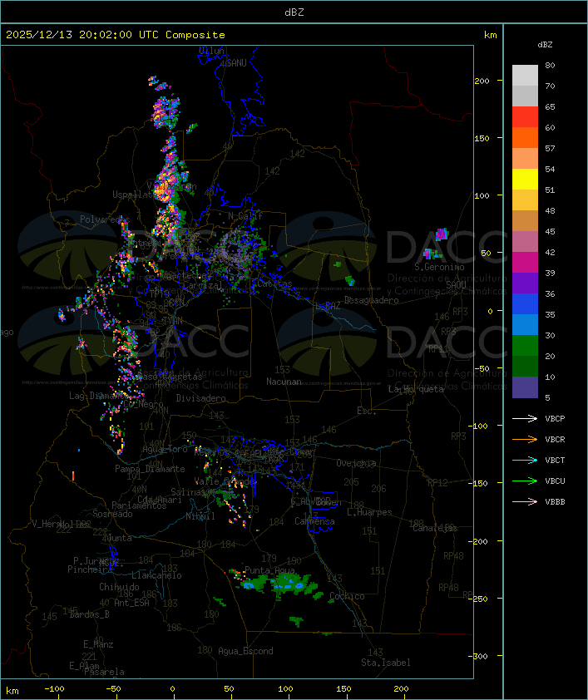Select the cyan VBCT arrow icon
588x700 pixels.
pyautogui.click(x=525, y=460)
